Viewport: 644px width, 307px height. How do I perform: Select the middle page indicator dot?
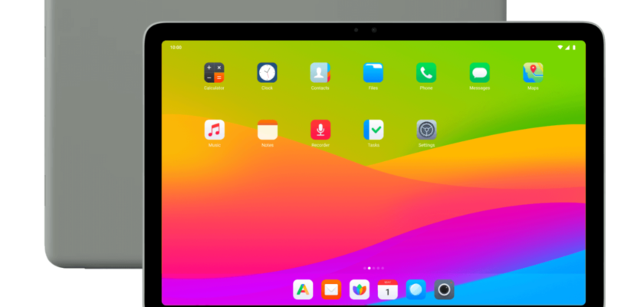pos(374,268)
